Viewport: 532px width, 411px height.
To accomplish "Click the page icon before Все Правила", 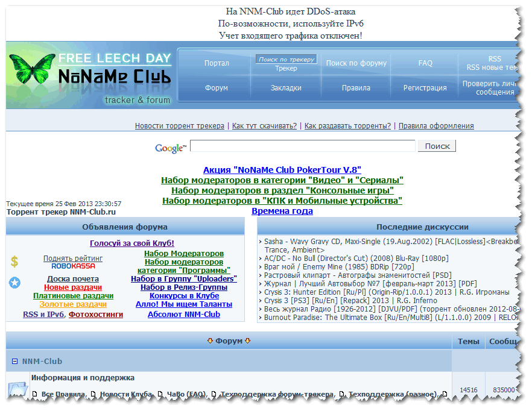I will pyautogui.click(x=34, y=394).
